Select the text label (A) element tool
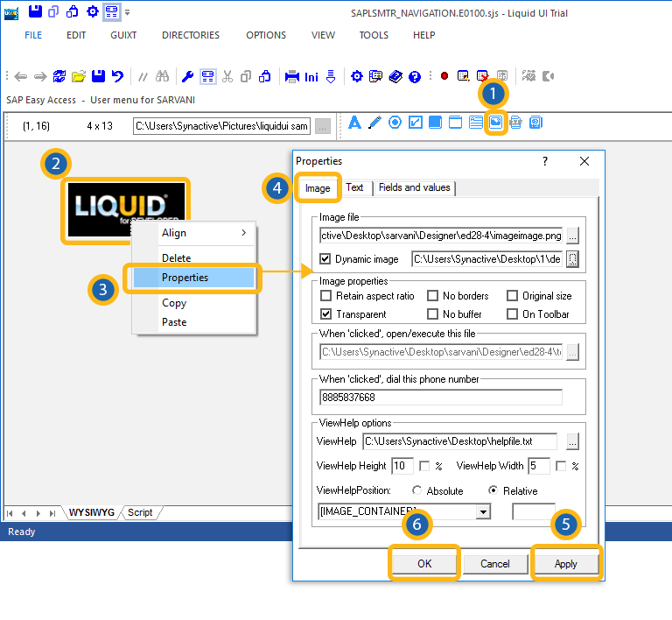The width and height of the screenshot is (672, 620). point(354,123)
